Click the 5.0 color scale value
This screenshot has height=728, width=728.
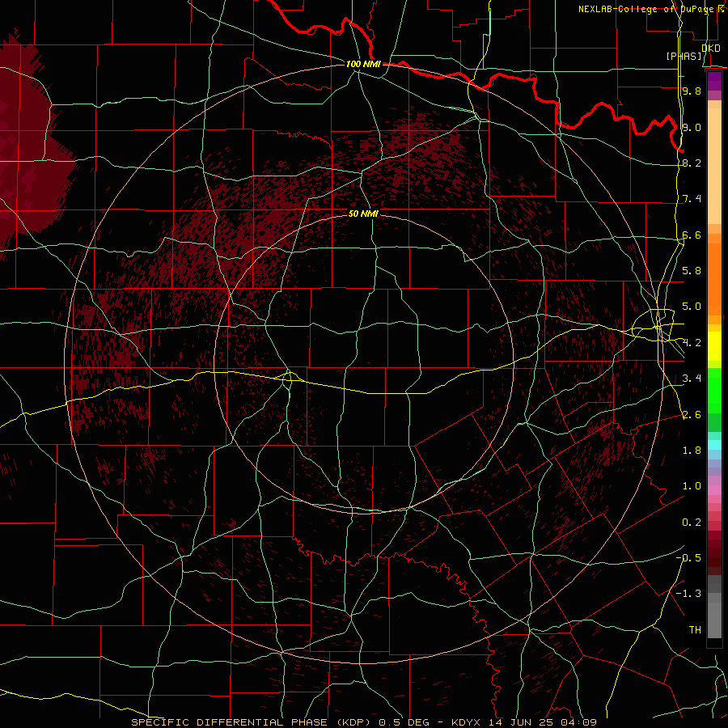pos(692,307)
